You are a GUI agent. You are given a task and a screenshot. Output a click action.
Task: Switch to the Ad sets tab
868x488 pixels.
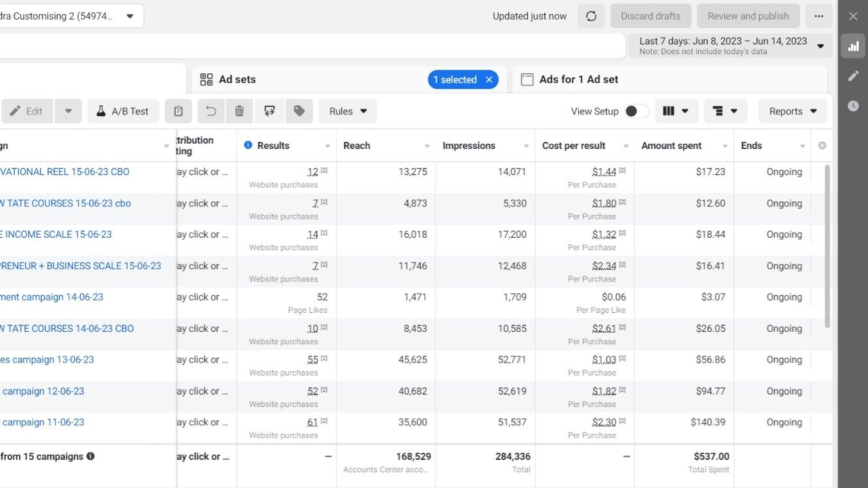click(237, 80)
